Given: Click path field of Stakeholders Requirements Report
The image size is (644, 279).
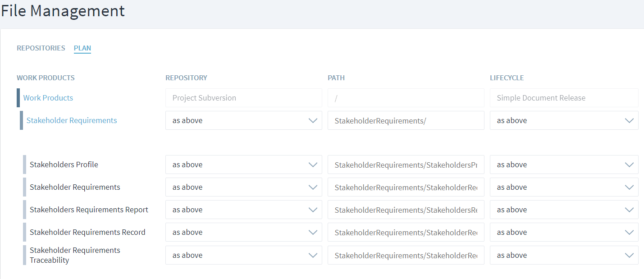Looking at the screenshot, I should [x=406, y=210].
